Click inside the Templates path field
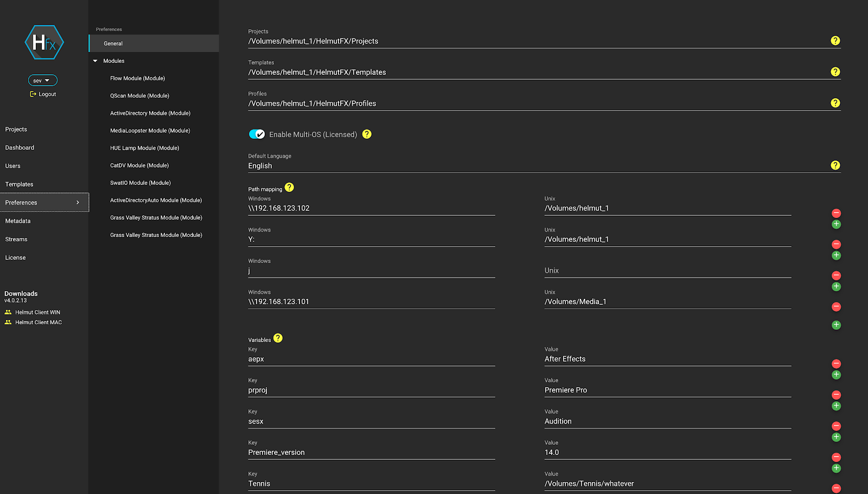 tap(380, 72)
